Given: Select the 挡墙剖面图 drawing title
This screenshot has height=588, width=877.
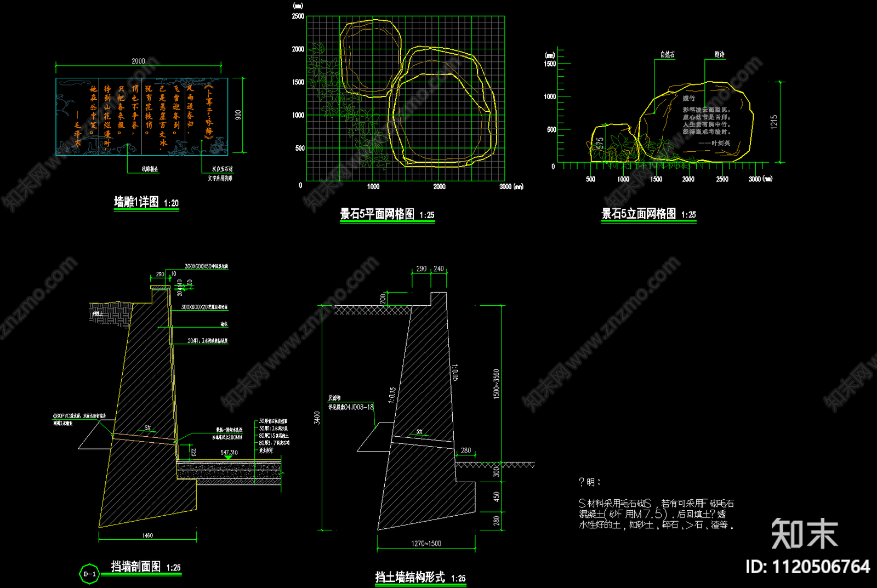Looking at the screenshot, I should (x=136, y=567).
